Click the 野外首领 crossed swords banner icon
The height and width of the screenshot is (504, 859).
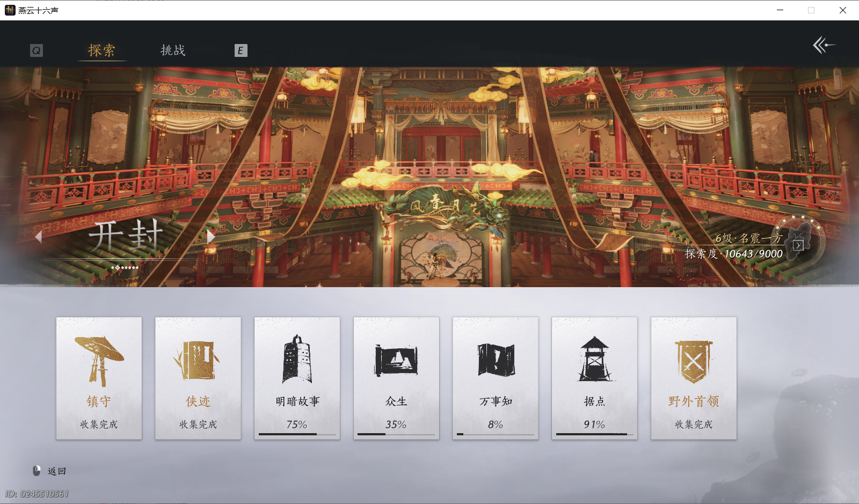tap(694, 362)
